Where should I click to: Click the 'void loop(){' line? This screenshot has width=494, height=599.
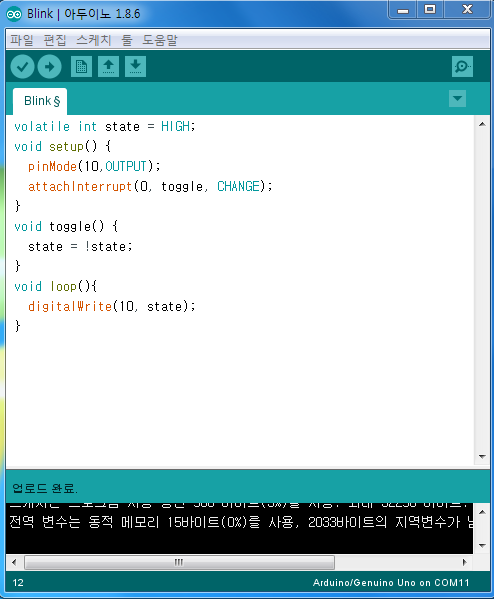[x=56, y=286]
